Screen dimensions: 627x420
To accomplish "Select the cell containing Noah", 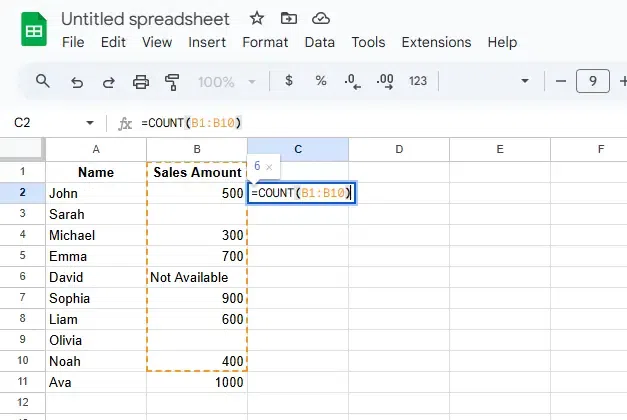I will pos(96,361).
